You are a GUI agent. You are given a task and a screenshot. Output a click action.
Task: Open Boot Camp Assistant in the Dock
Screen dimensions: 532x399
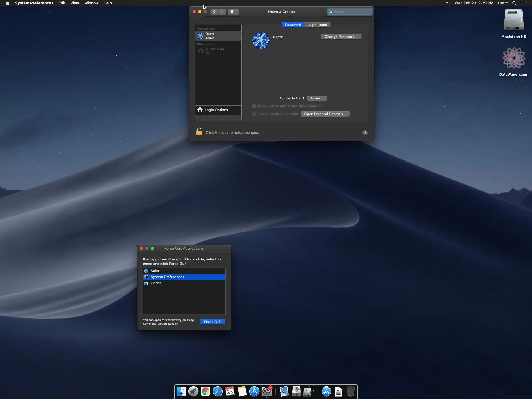(x=296, y=392)
